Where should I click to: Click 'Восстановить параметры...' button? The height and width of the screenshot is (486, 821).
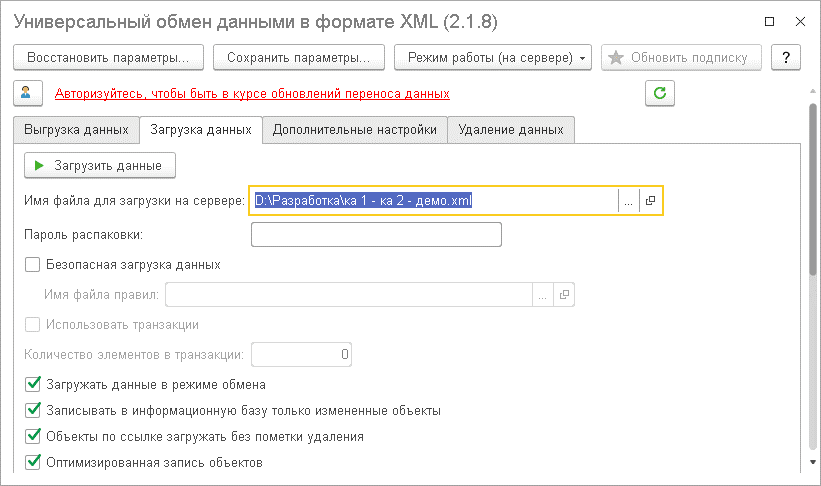108,57
